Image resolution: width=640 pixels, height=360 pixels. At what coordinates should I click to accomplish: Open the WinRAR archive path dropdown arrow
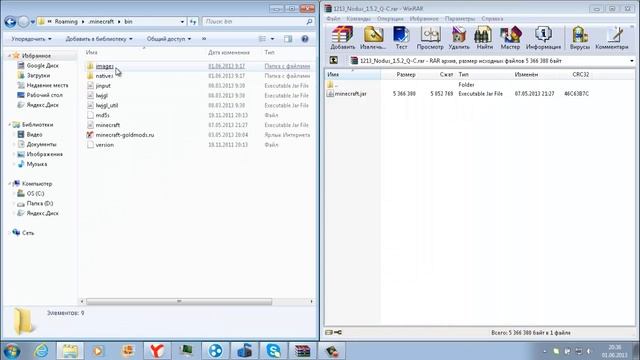point(631,61)
